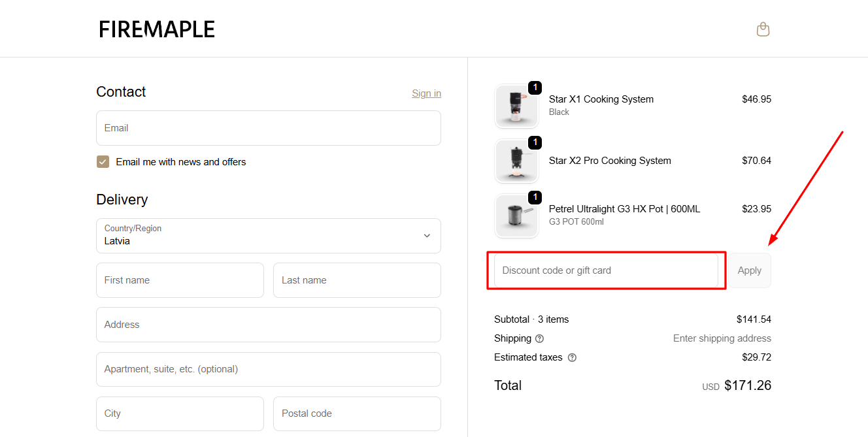The width and height of the screenshot is (868, 437).
Task: Click the Petrel Ultralight G3 HX Pot thumbnail
Action: pyautogui.click(x=516, y=216)
